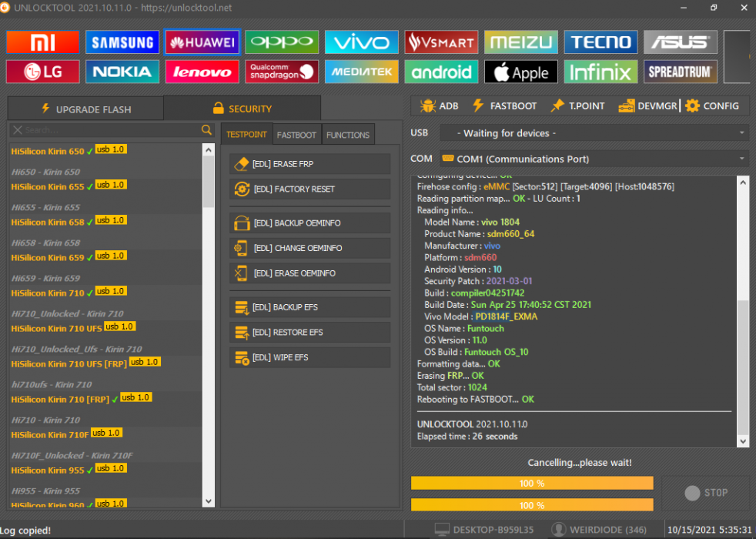756x539 pixels.
Task: Clear search with the X icon
Action: (18, 130)
